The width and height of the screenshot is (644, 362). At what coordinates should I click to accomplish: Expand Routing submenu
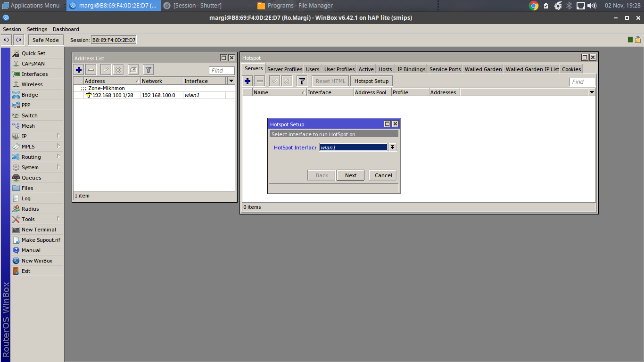coord(59,156)
